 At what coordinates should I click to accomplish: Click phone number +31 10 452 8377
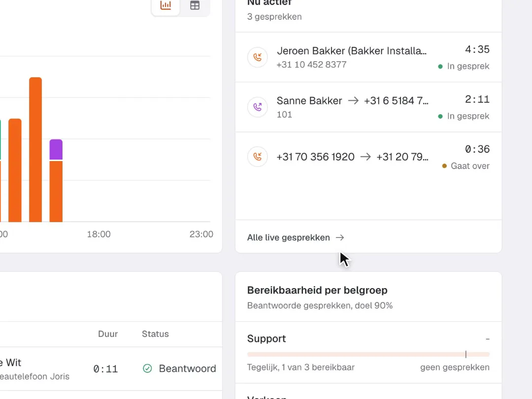click(311, 65)
